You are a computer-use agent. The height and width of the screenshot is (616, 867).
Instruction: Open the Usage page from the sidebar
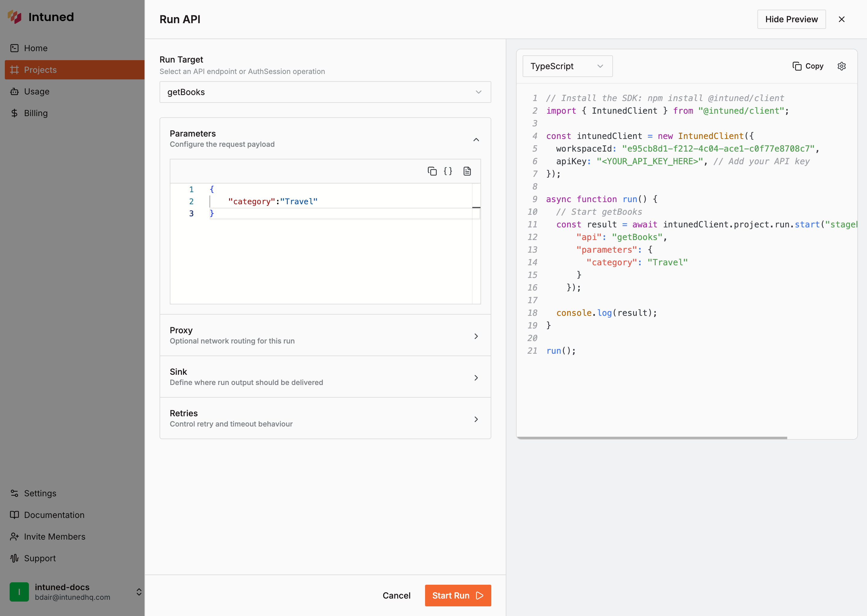click(x=36, y=91)
